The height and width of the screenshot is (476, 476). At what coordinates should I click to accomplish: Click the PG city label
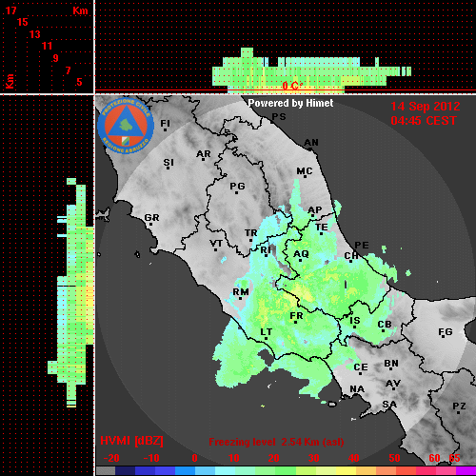pos(237,187)
